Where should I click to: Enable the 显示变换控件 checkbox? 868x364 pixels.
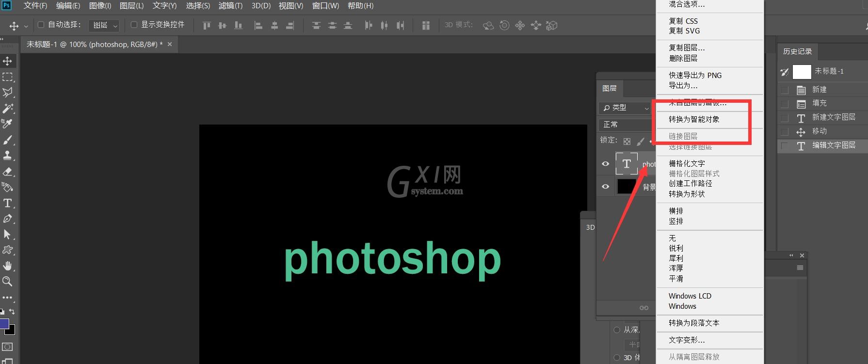[x=134, y=25]
